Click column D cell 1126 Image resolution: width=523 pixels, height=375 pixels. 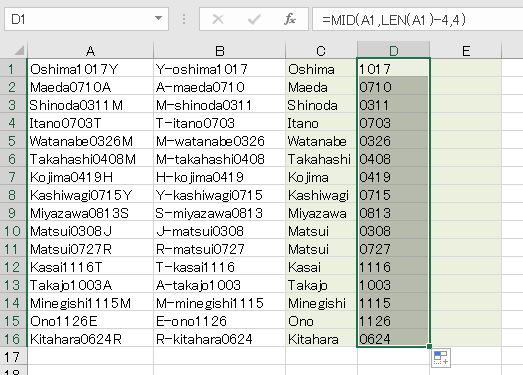point(394,321)
